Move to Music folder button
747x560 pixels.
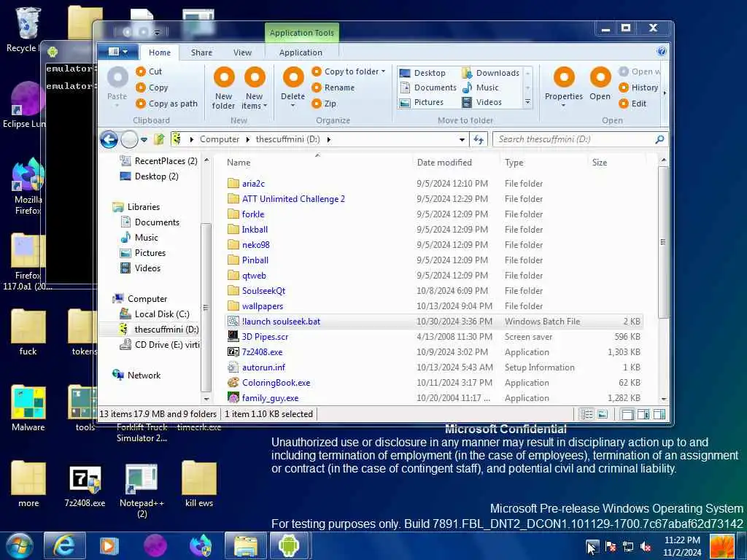481,87
